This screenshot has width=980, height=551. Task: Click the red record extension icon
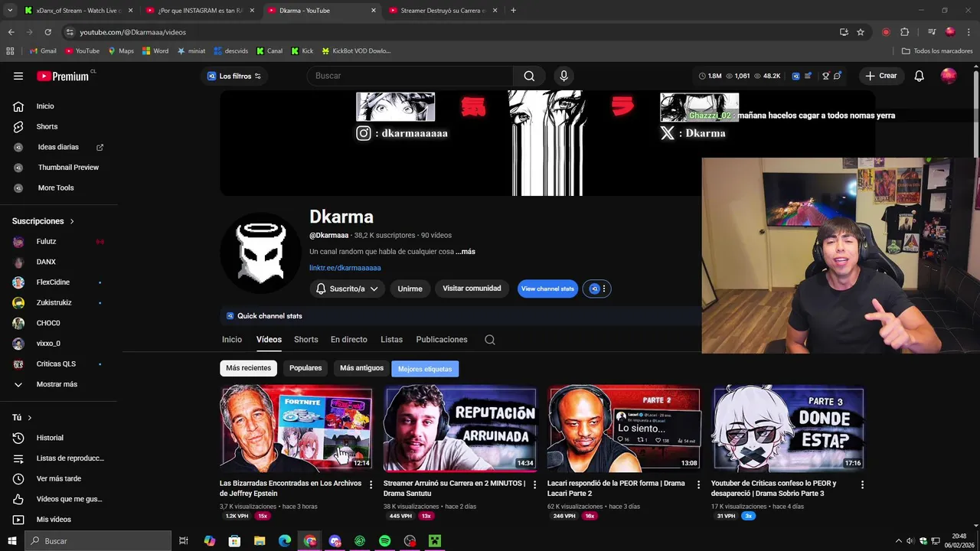click(x=886, y=32)
